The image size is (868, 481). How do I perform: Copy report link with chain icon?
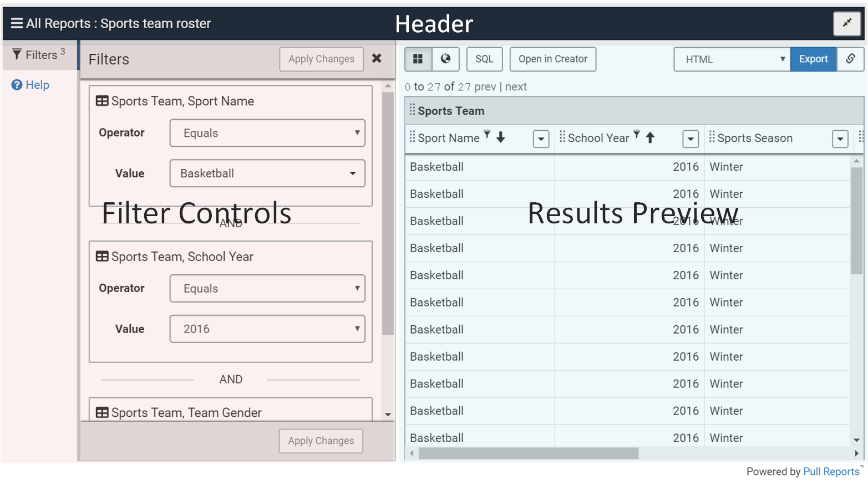pos(850,59)
